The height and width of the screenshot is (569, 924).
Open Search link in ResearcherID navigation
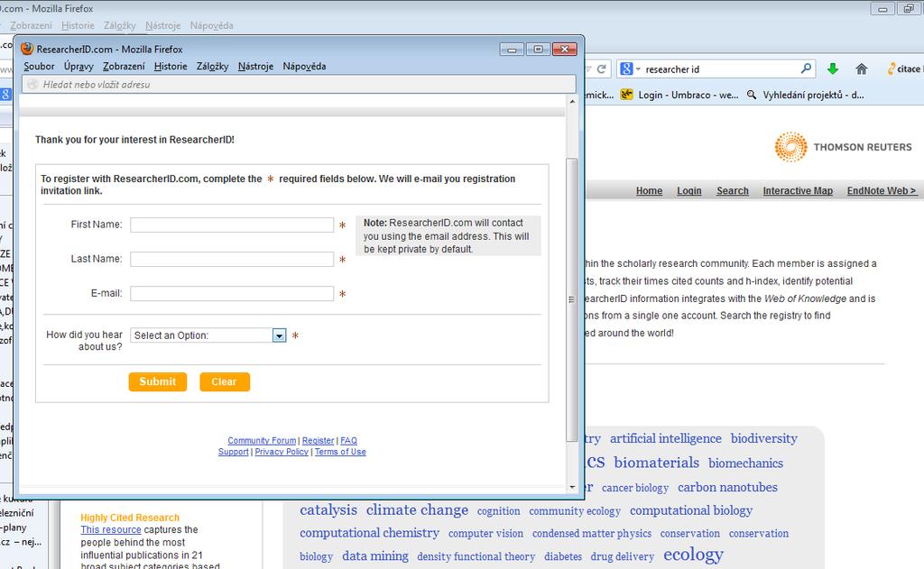pos(733,191)
